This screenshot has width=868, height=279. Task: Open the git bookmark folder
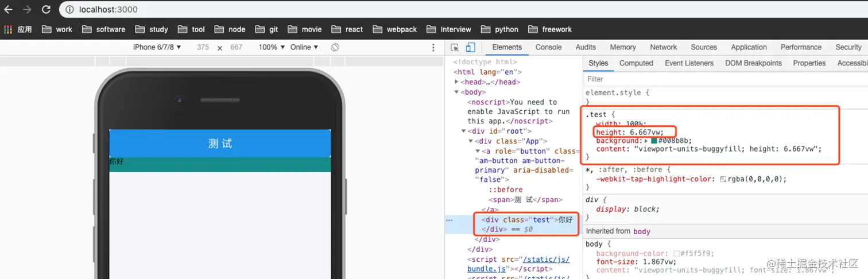tap(266, 29)
